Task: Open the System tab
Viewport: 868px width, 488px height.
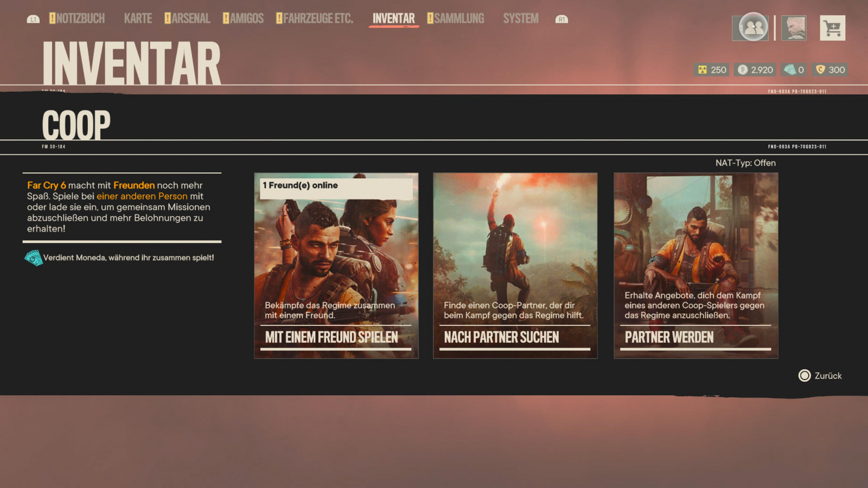Action: click(520, 19)
